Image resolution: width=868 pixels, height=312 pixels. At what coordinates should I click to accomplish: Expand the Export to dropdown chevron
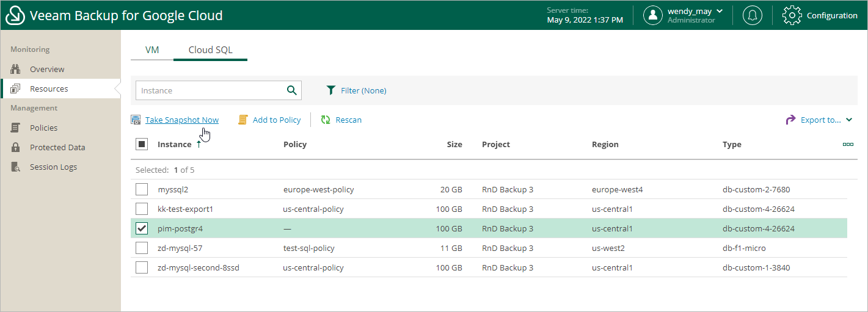tap(849, 120)
